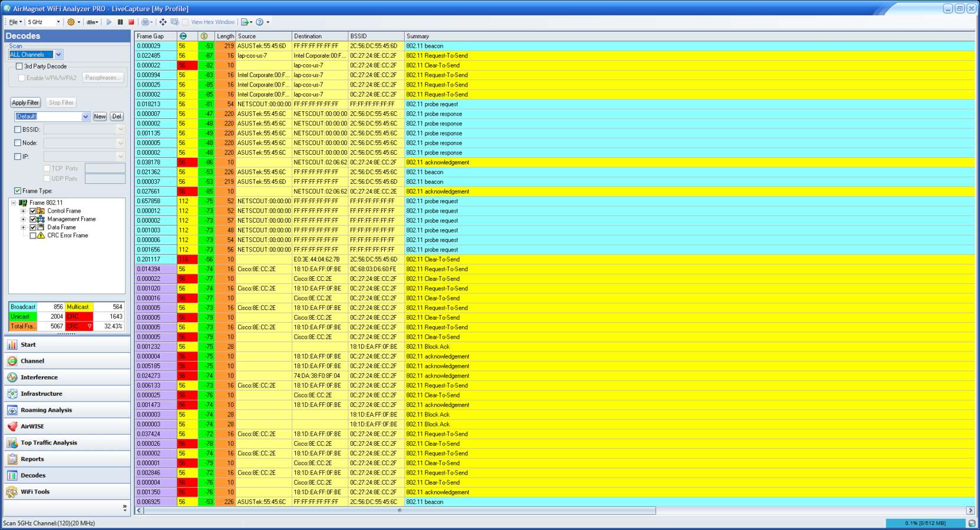Image resolution: width=980 pixels, height=530 pixels.
Task: Uncheck the Frame Type checkbox
Action: (18, 191)
